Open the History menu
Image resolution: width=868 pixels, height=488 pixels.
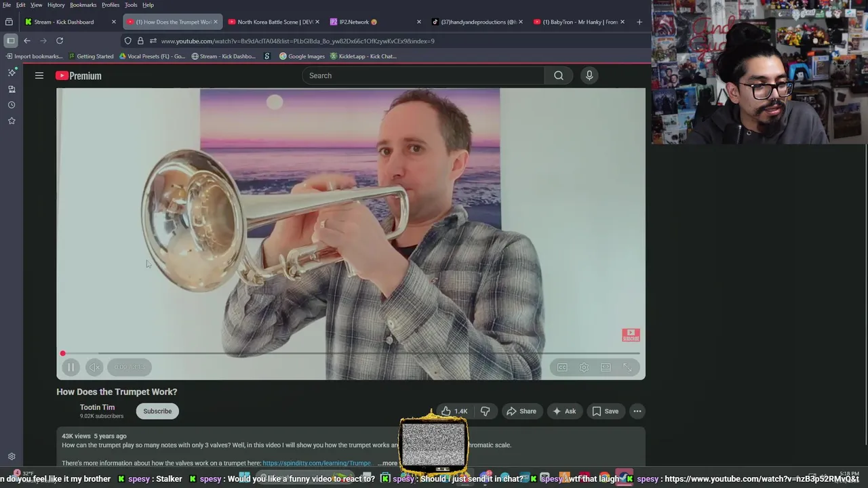coord(56,5)
